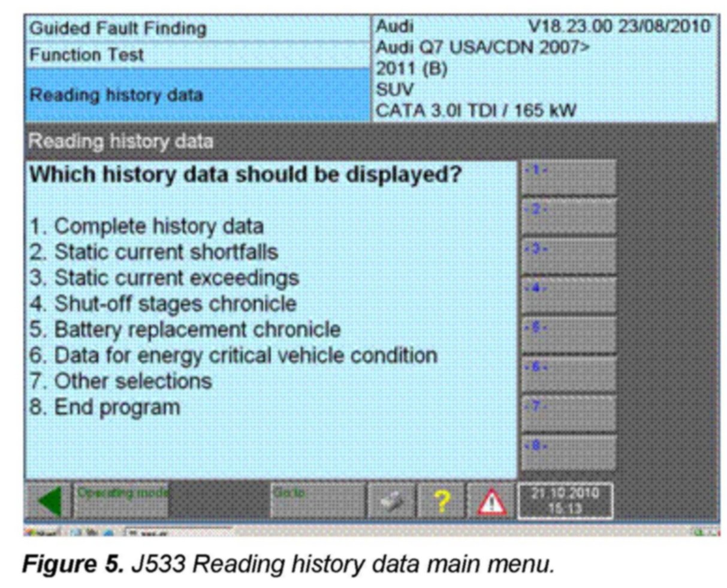Select the 'Guided Fault Finding' header row

click(x=197, y=28)
